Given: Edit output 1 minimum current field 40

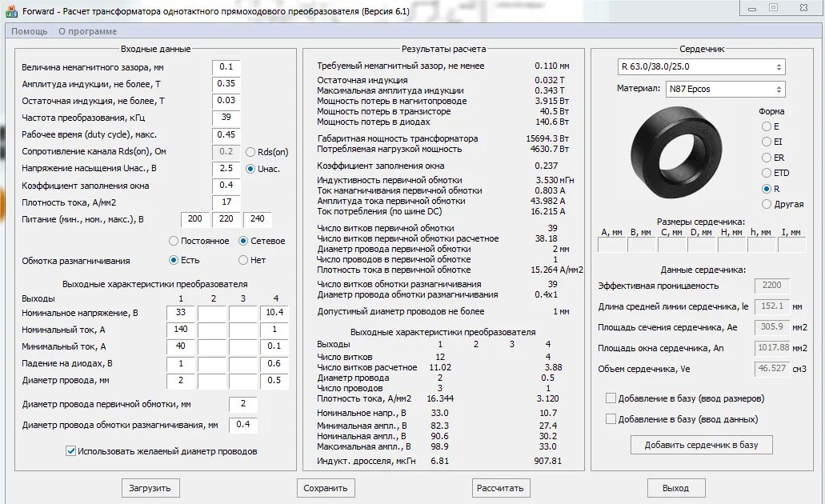Looking at the screenshot, I should tap(181, 346).
